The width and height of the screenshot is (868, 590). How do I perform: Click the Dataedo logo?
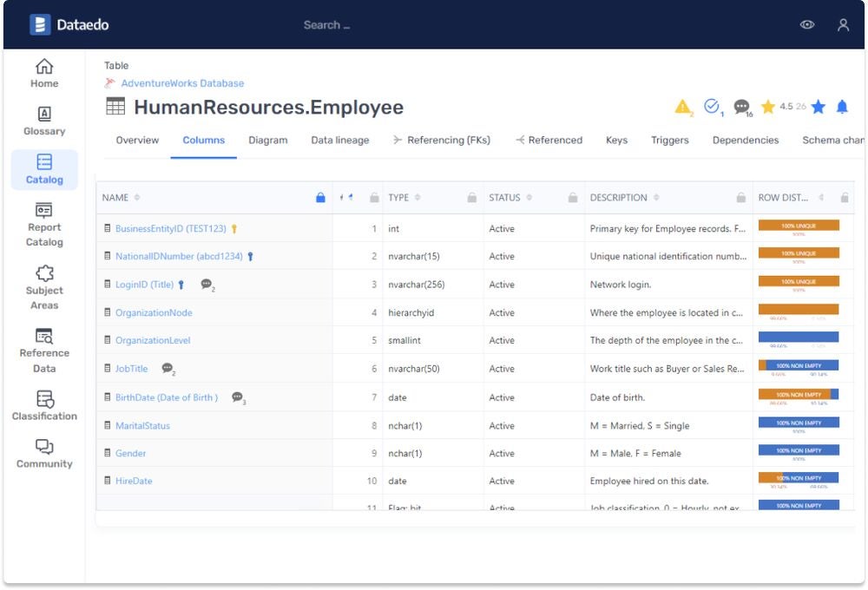click(71, 24)
